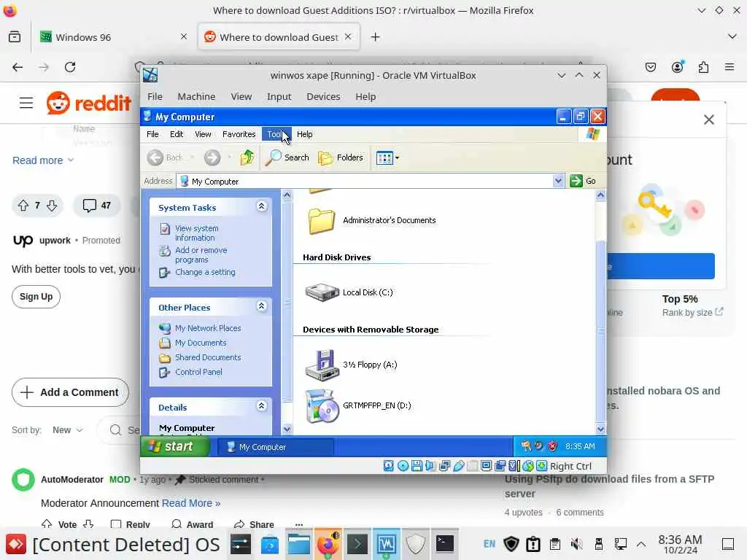Image resolution: width=747 pixels, height=560 pixels.
Task: Open the VirtualBox Input menu
Action: coord(279,97)
